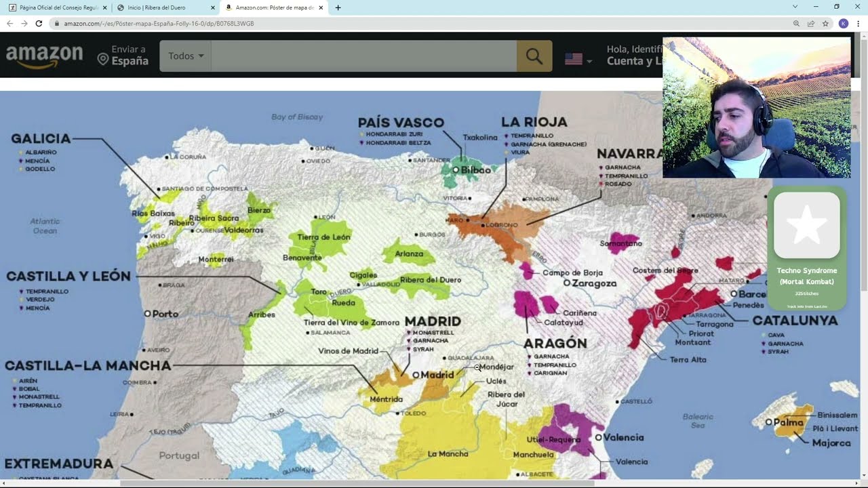Open the Chrome profile avatar
Image resolution: width=868 pixels, height=488 pixels.
tap(843, 23)
